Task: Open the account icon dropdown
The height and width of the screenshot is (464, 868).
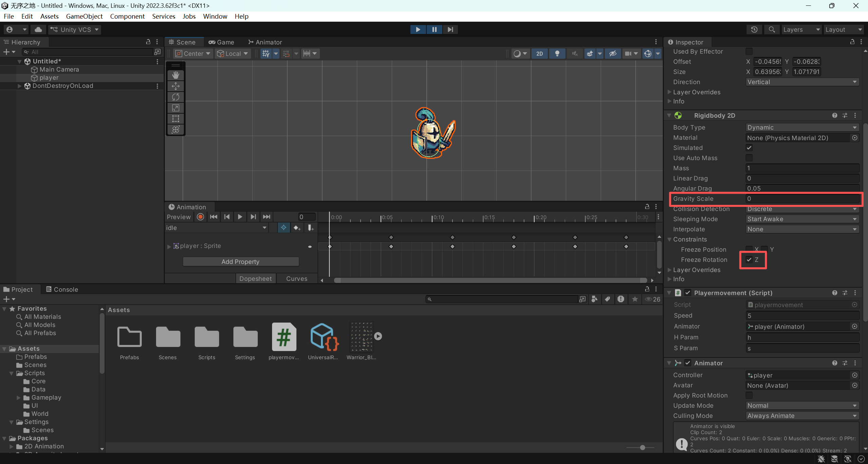Action: (16, 30)
